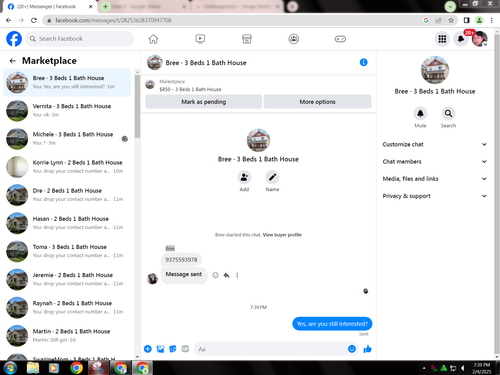
Task: Go back from Marketplace list arrow
Action: point(13,61)
